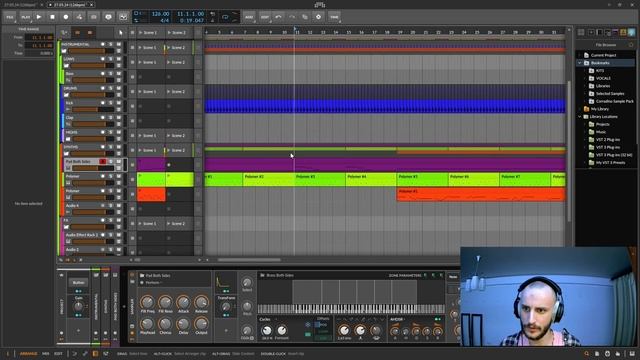Select the pointer tool in arranger header
Screen dimensions: 640x360
120,33
